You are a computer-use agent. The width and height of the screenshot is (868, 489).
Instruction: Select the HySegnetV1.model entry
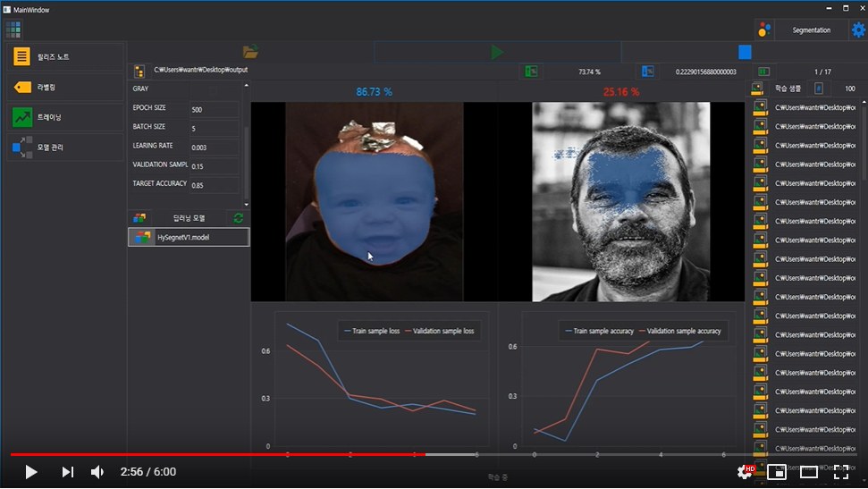[x=189, y=237]
